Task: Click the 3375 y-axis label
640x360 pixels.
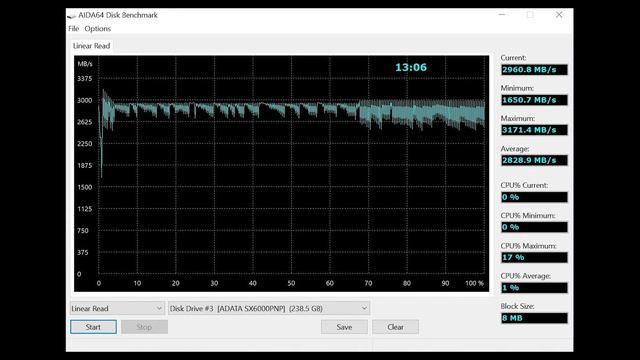Action: click(84, 78)
